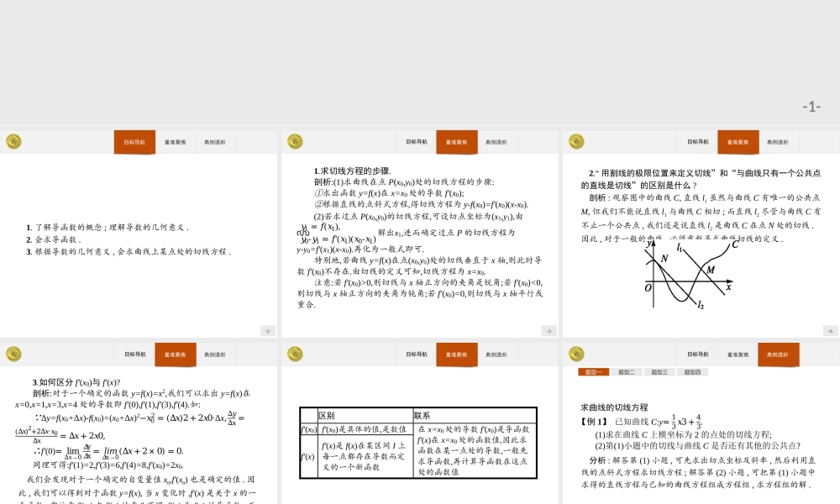Viewport: 840px width, 504px height.
Task: Click the medal badge icon on second slide
Action: pyautogui.click(x=294, y=141)
